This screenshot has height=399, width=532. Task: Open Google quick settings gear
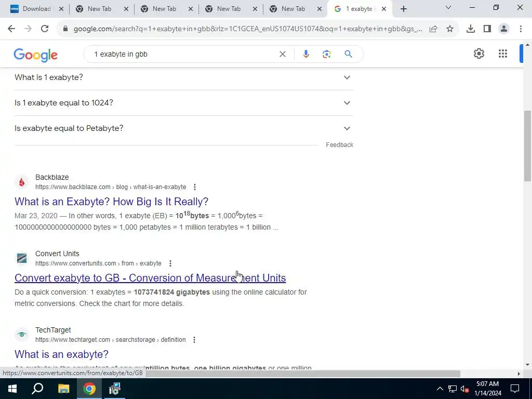tap(478, 54)
